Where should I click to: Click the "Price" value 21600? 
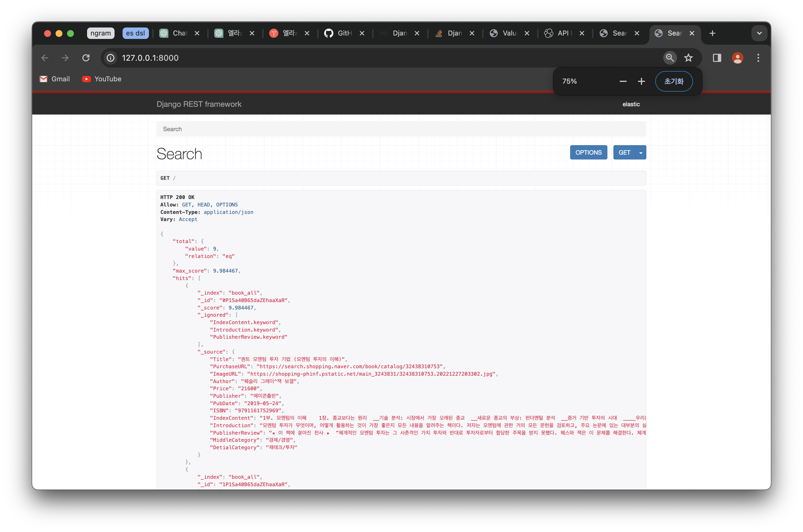[249, 389]
